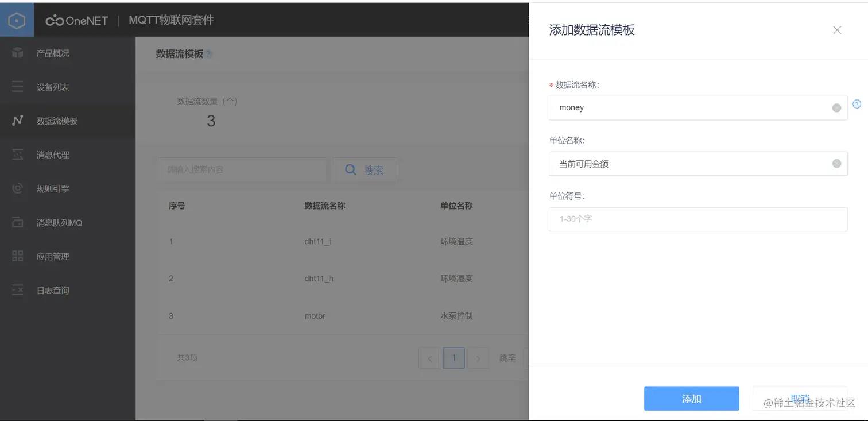Click the MQTT物联网套件 title
The height and width of the screenshot is (421, 868).
tap(171, 20)
